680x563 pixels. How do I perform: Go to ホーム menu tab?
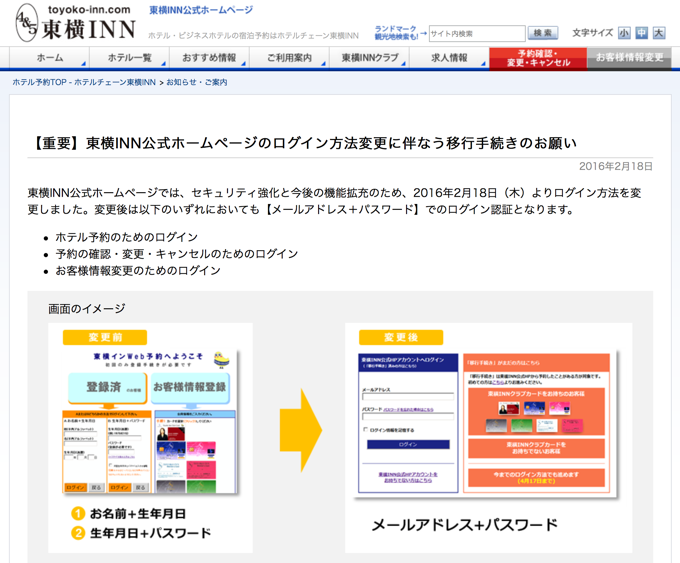point(49,58)
